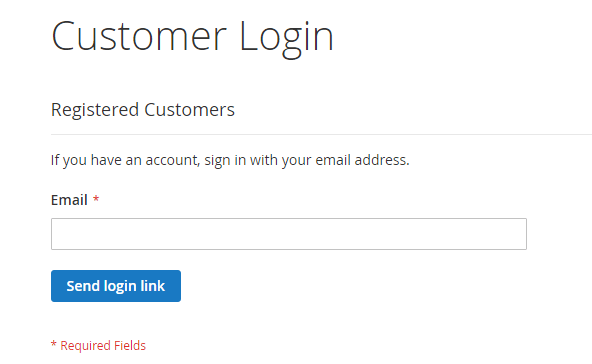Submit the form via Send login link
This screenshot has width=592, height=364.
116,286
